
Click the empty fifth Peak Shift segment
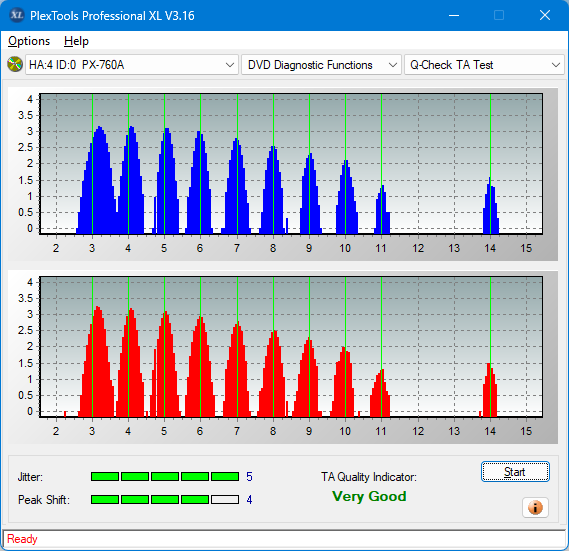click(225, 499)
